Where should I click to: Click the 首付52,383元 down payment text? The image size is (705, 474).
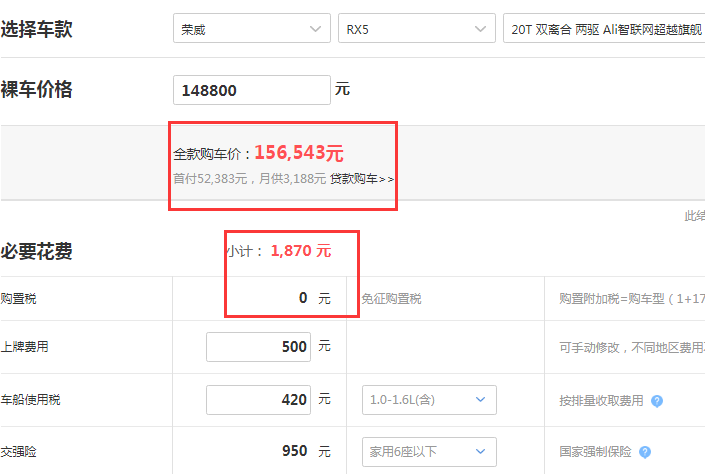[211, 179]
